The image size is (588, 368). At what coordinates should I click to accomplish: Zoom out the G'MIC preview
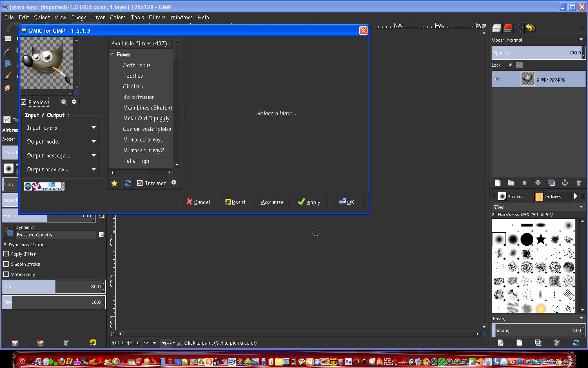pyautogui.click(x=64, y=102)
